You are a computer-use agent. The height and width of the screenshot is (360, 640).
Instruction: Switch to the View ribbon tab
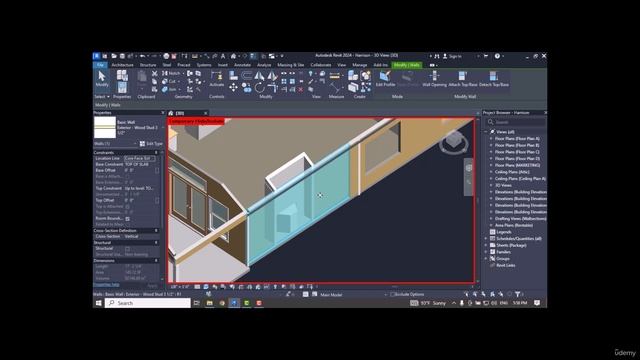342,65
